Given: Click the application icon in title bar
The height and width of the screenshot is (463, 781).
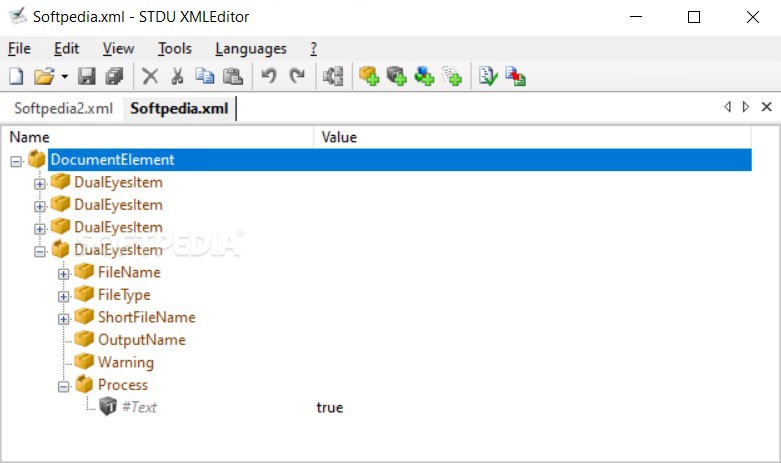Looking at the screenshot, I should (x=18, y=16).
